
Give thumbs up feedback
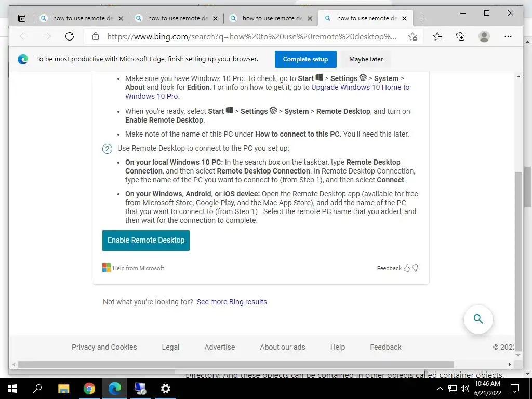[x=407, y=268]
